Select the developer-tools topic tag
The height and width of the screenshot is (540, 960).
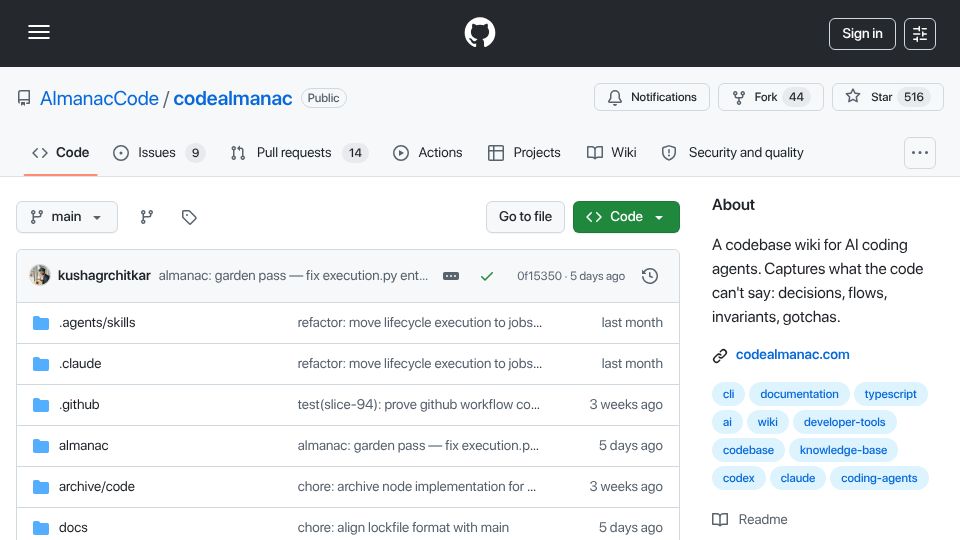click(844, 422)
